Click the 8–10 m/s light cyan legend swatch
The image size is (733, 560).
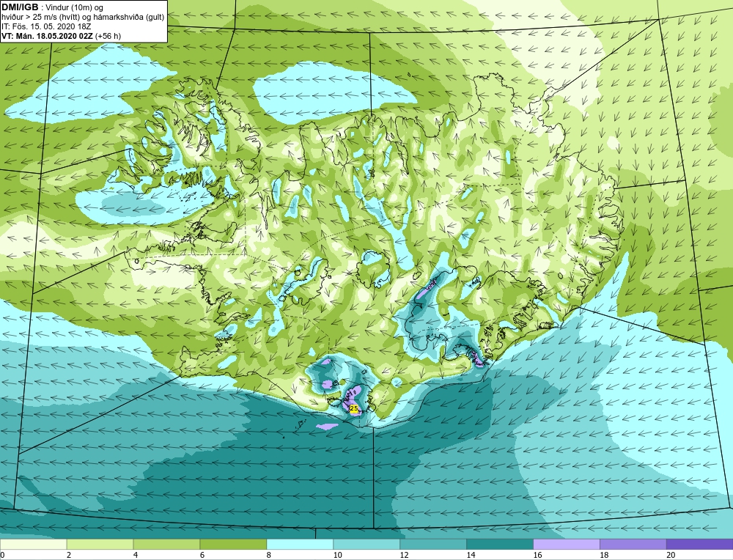[x=300, y=545]
